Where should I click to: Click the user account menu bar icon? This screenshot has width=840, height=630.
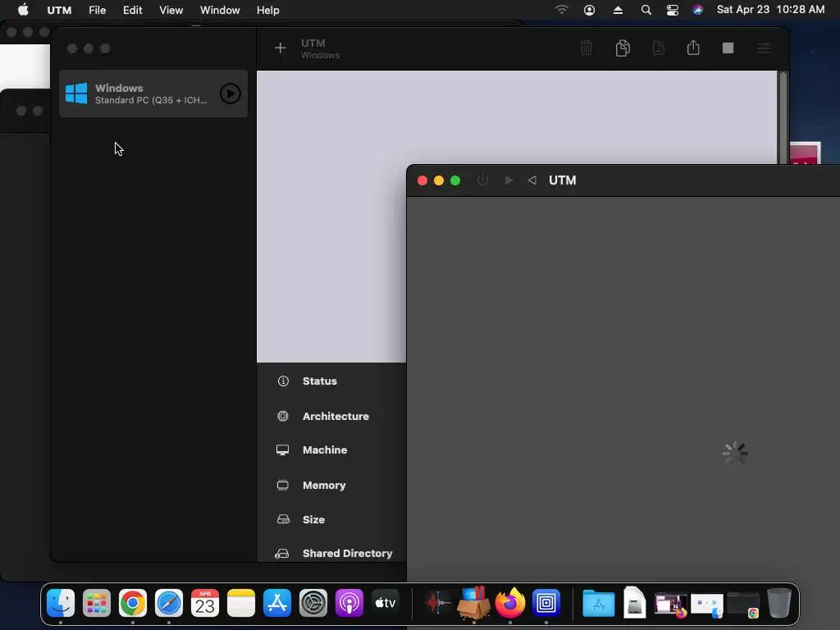point(589,10)
